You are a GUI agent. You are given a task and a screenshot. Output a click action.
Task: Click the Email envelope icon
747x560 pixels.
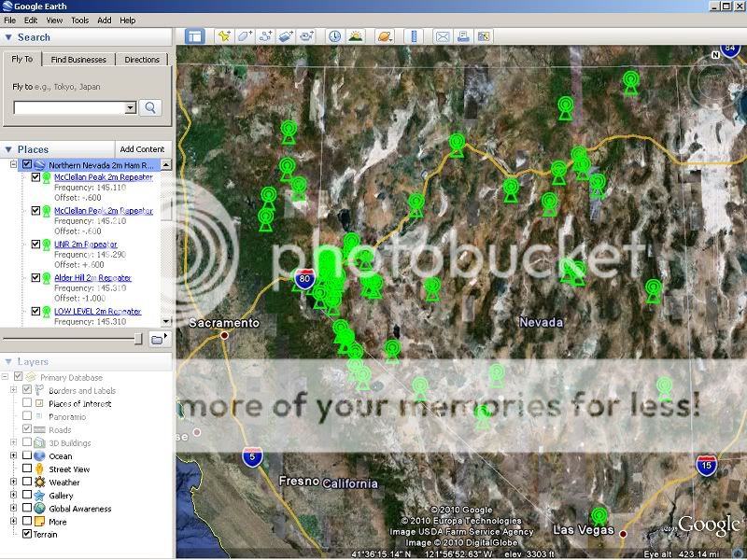point(442,36)
